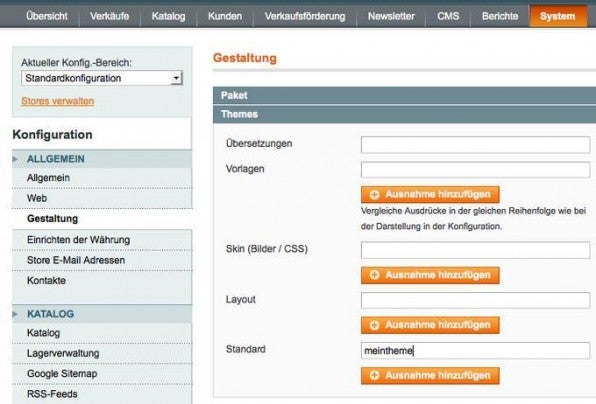Open the Berichte menu
The height and width of the screenshot is (404, 596).
coord(500,16)
